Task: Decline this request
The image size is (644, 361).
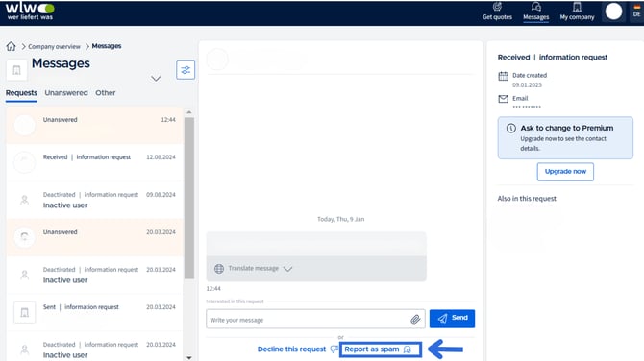Action: click(298, 349)
